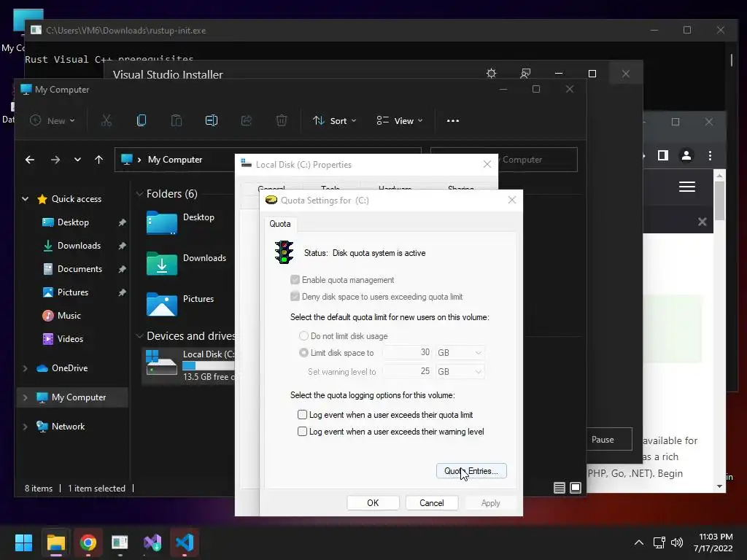747x560 pixels.
Task: Open the warning level unit GB dropdown
Action: coord(460,371)
